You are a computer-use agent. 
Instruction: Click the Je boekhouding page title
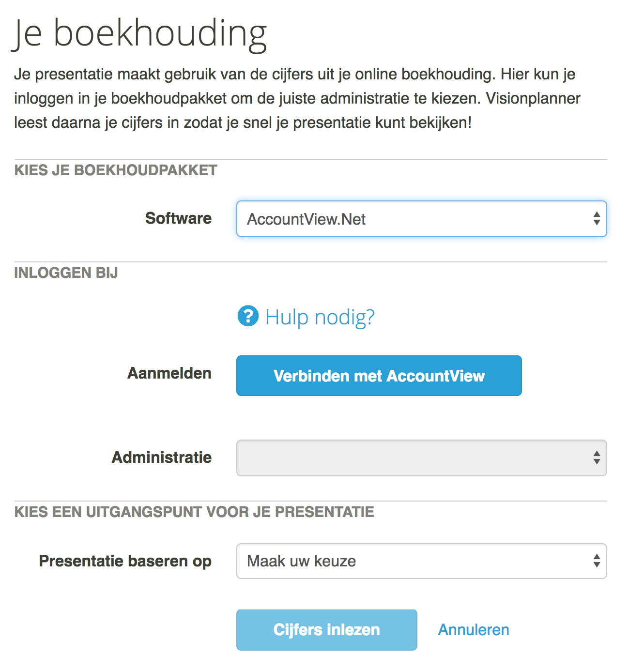[x=139, y=34]
